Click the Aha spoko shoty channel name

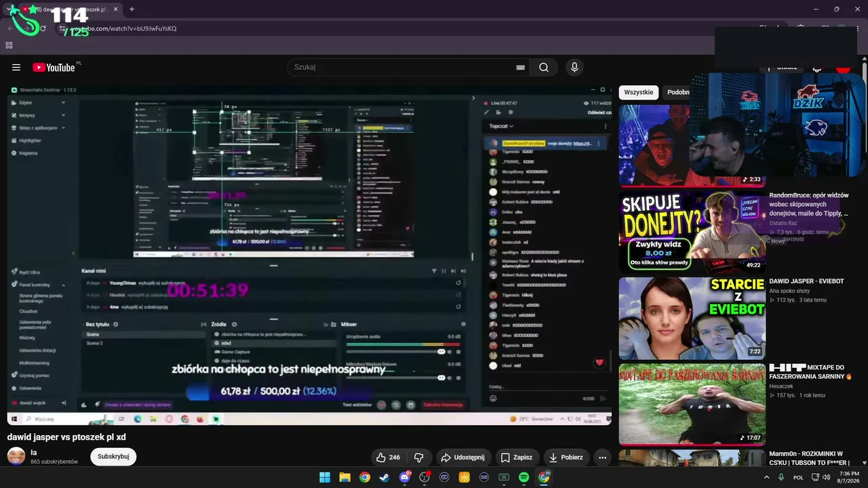tap(789, 291)
